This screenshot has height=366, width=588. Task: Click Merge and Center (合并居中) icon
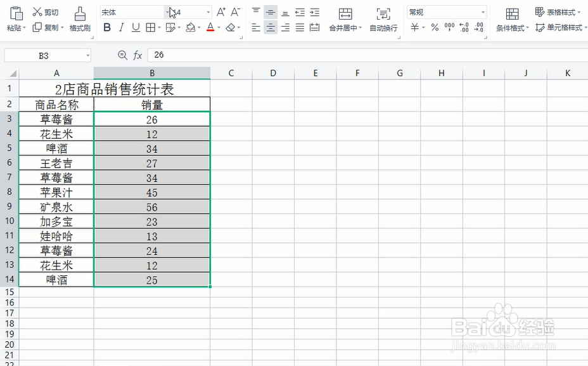tap(345, 14)
